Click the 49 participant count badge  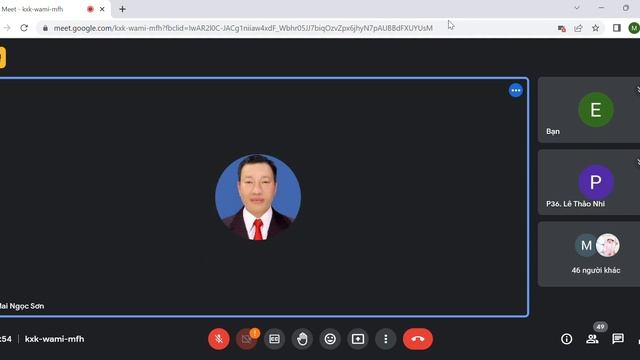pyautogui.click(x=600, y=327)
